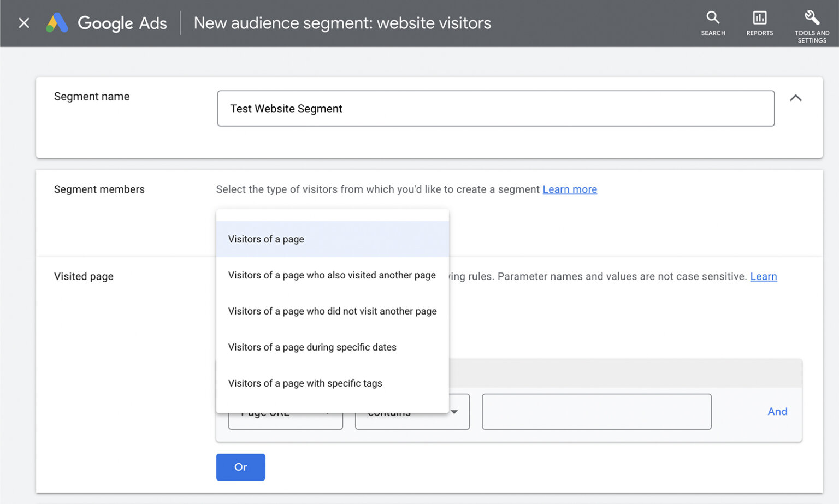The width and height of the screenshot is (839, 504).
Task: Open 'Learn more' next to segment members text
Action: (x=570, y=189)
